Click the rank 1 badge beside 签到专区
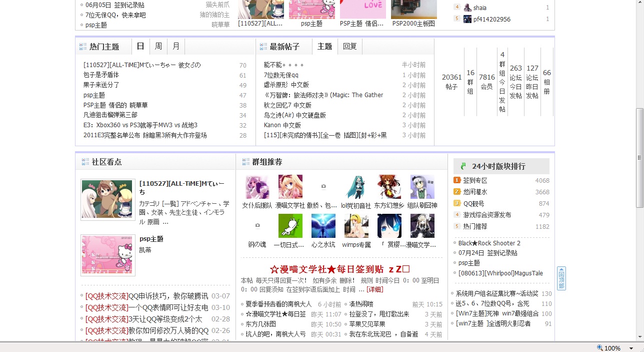 click(457, 180)
